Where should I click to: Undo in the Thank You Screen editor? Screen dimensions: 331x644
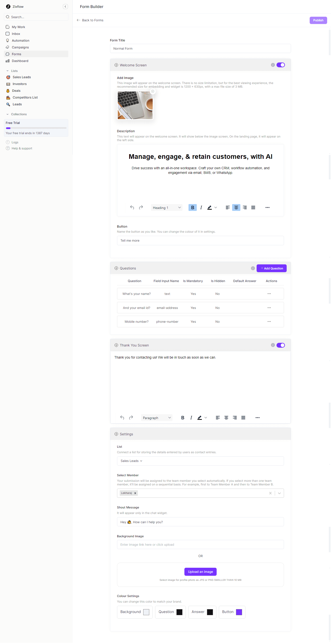(122, 417)
